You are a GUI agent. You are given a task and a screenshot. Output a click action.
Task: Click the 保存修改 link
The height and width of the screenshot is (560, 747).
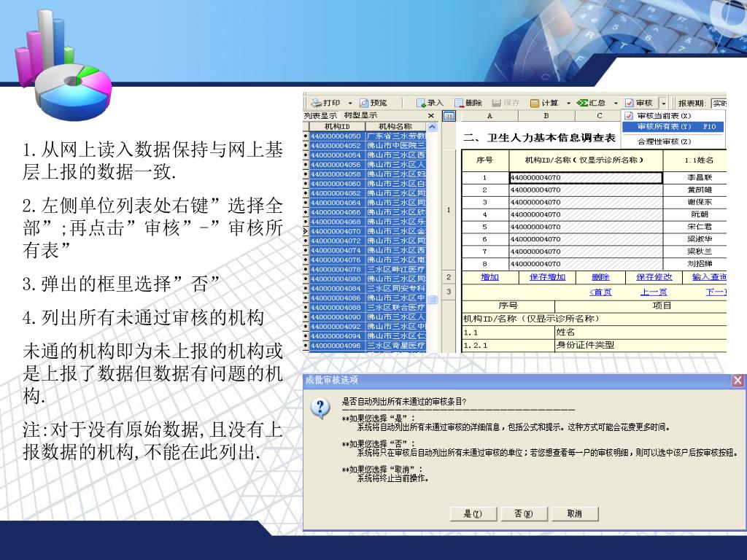[654, 277]
